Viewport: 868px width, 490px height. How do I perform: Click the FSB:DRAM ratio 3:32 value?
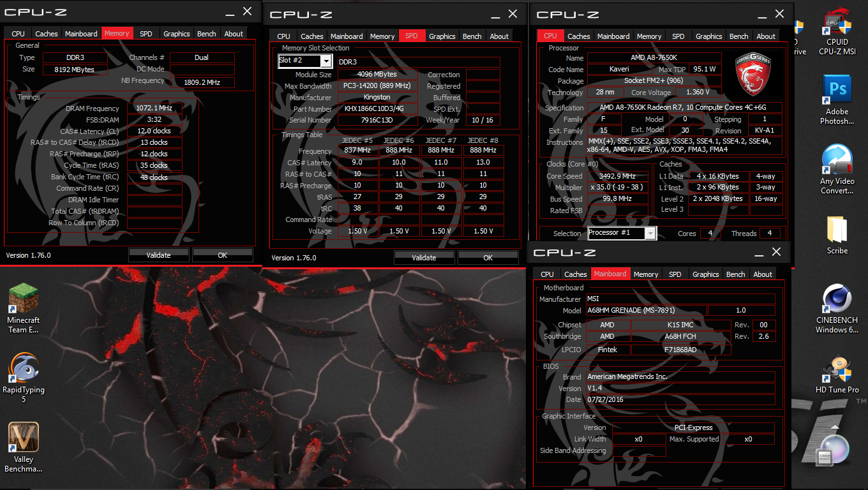(x=154, y=120)
